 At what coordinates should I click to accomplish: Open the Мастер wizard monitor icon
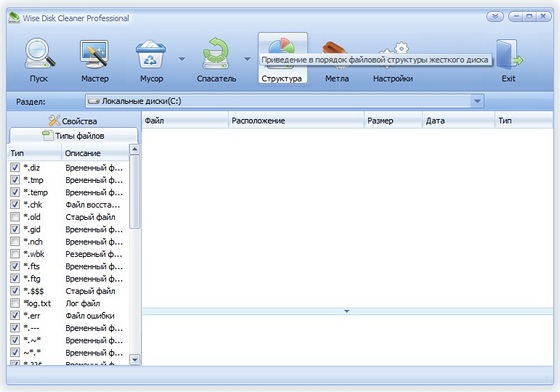coord(94,54)
